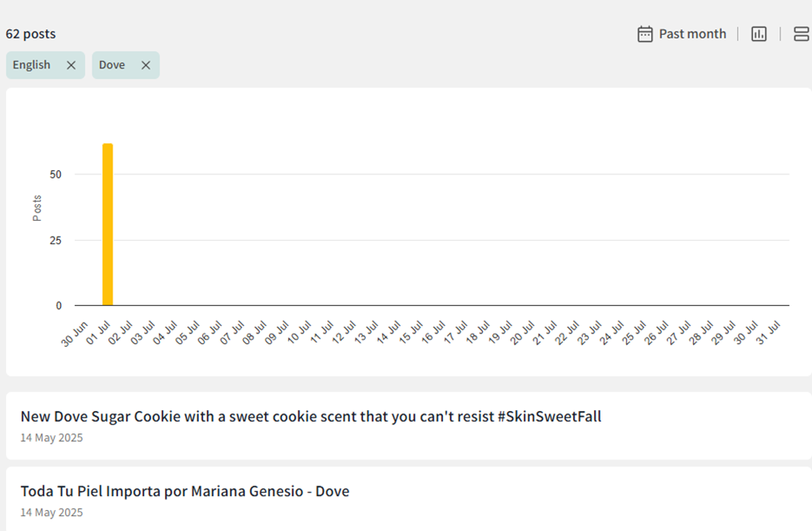Click the 50 value on the y-axis
812x531 pixels.
pos(55,174)
